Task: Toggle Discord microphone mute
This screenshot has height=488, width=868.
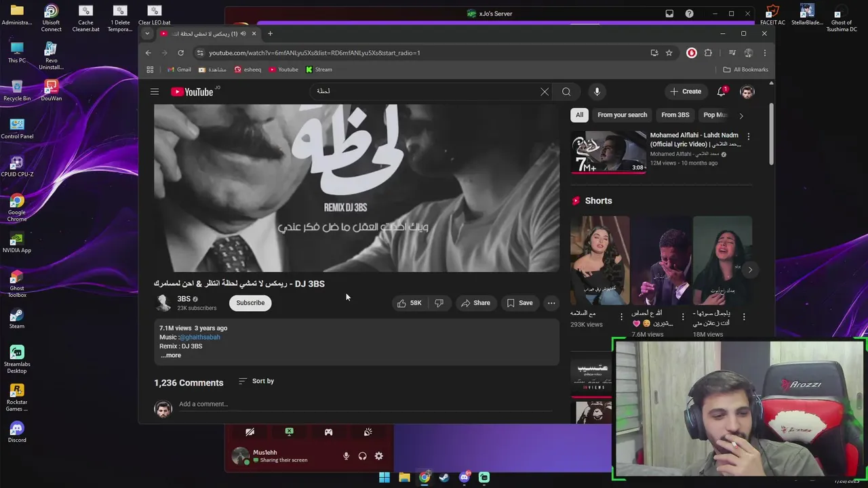Action: 346,456
